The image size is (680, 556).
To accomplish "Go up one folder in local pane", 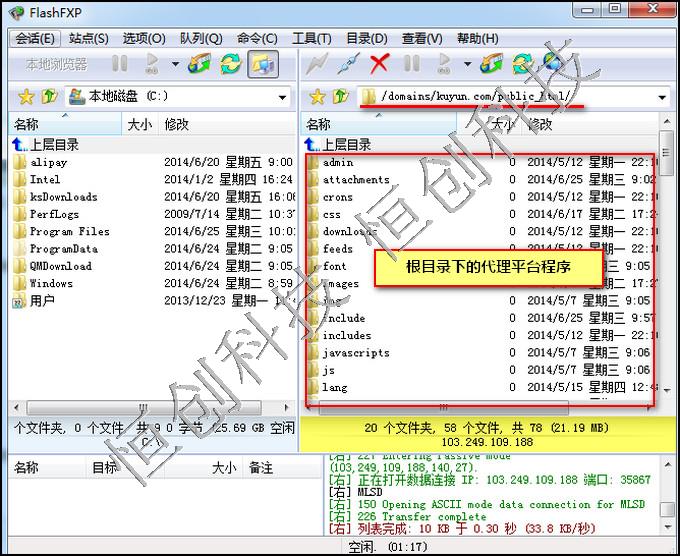I will click(x=49, y=96).
